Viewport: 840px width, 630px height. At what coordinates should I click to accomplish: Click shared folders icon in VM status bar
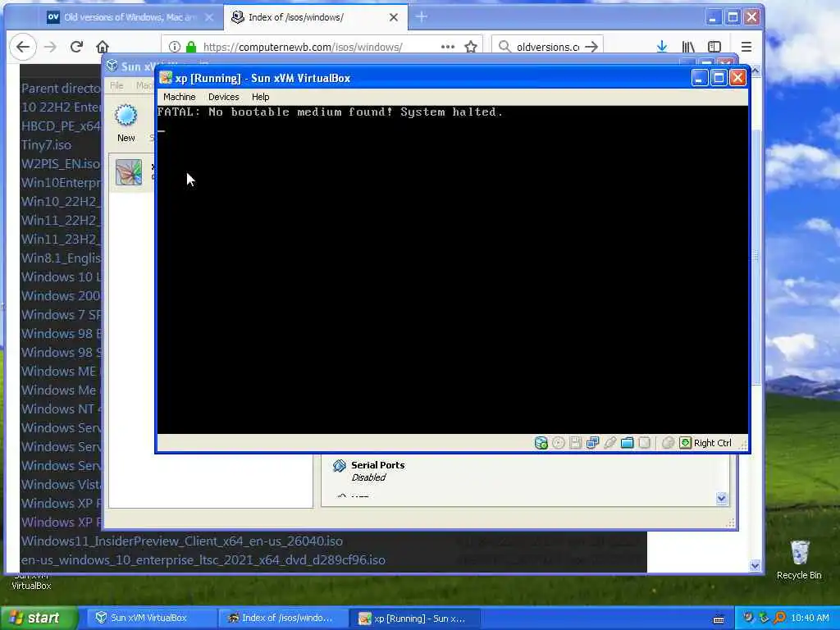[627, 442]
